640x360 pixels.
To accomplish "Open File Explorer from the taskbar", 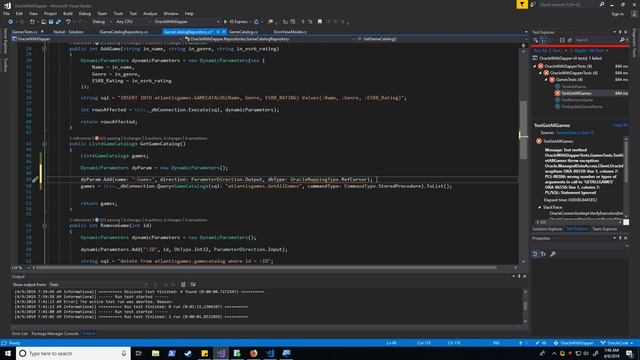I will 156,353.
